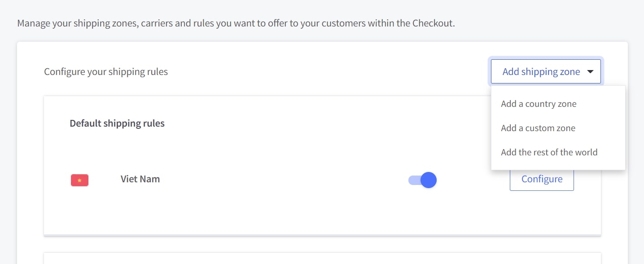Click the word carriers in the description text
644x264 pixels.
pyautogui.click(x=157, y=23)
